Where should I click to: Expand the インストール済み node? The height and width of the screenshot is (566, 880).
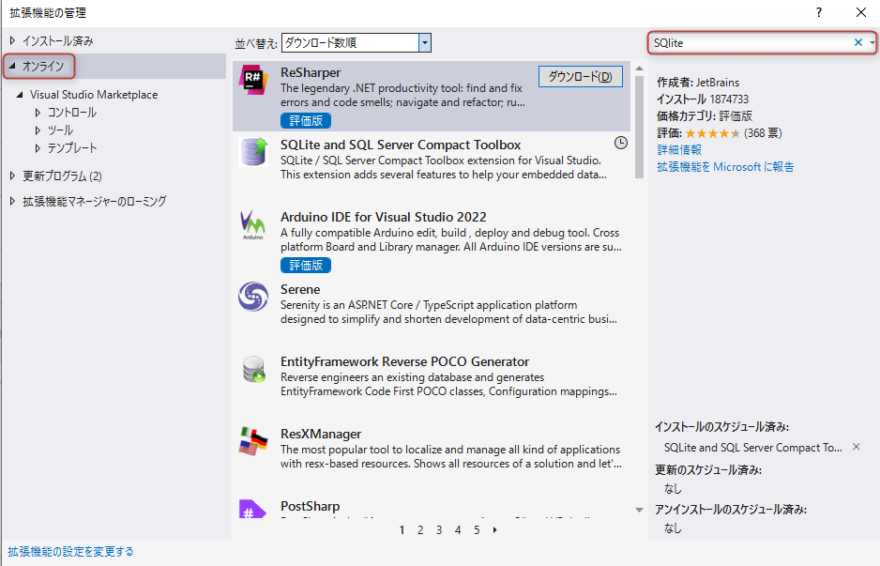tap(12, 40)
